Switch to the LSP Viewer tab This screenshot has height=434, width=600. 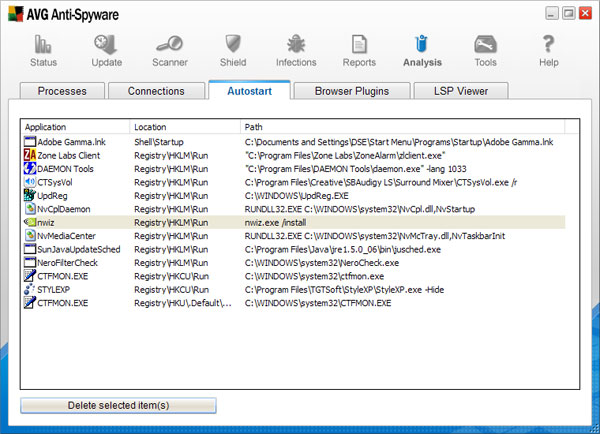(x=461, y=91)
